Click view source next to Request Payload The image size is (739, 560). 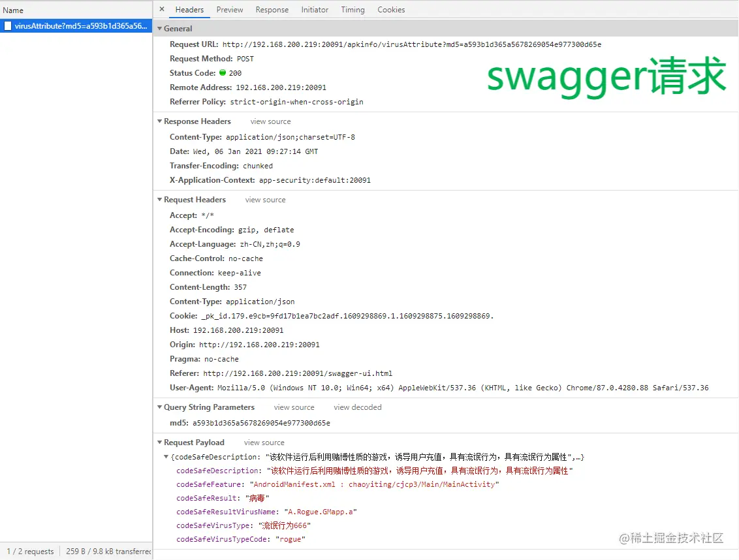[x=264, y=442]
